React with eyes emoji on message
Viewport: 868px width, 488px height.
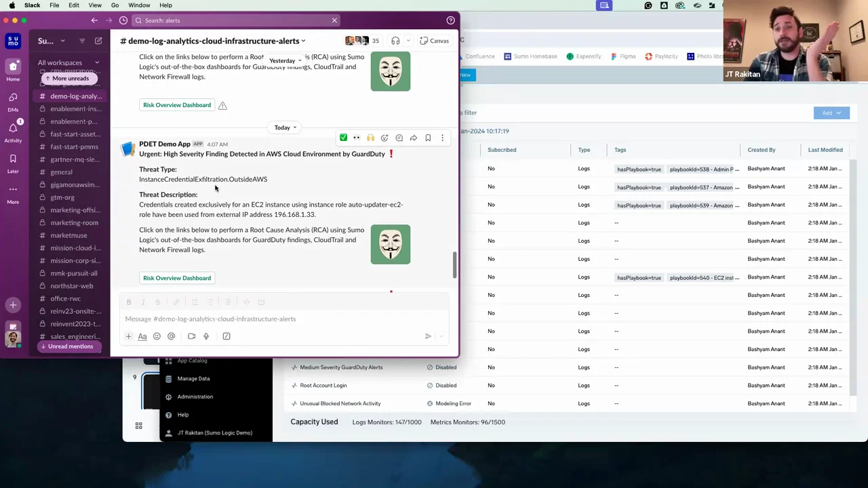coord(357,138)
